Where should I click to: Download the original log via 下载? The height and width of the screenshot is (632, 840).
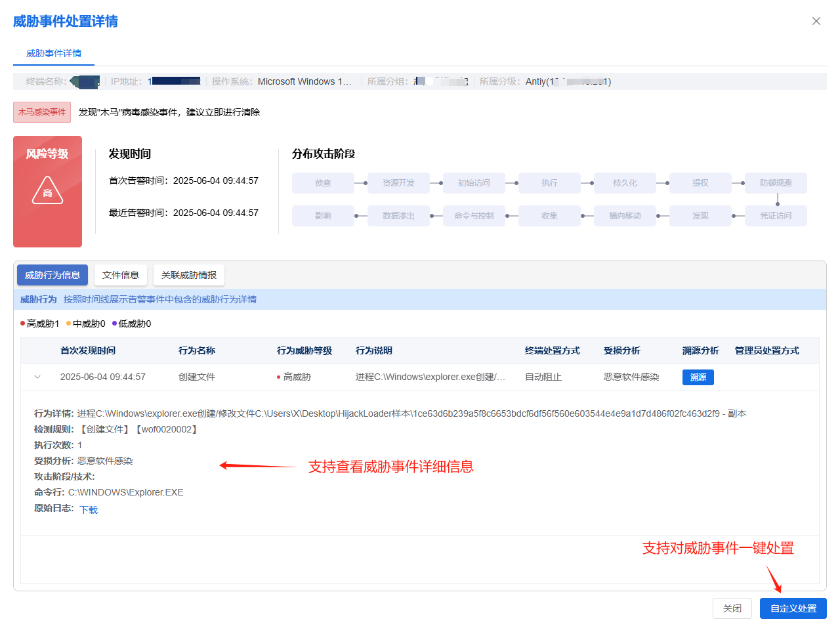pos(89,510)
